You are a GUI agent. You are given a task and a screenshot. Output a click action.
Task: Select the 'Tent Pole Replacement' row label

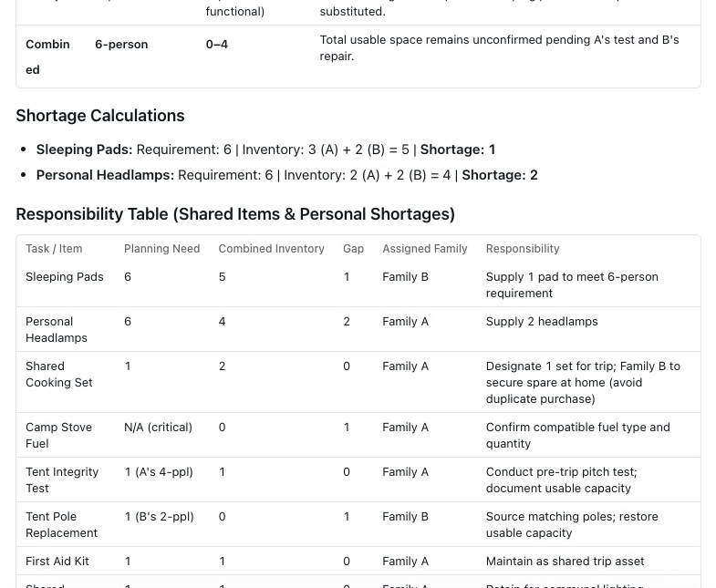tap(61, 525)
